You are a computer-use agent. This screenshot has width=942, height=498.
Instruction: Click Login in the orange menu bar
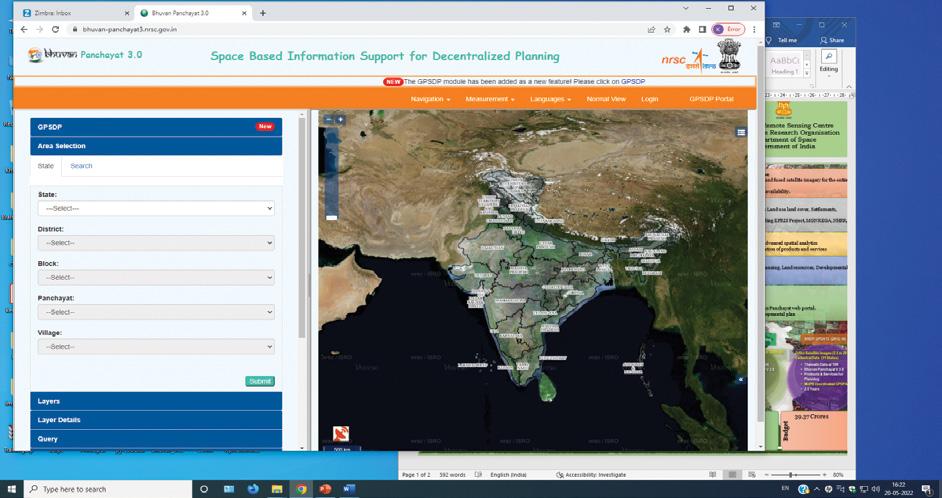tap(649, 99)
